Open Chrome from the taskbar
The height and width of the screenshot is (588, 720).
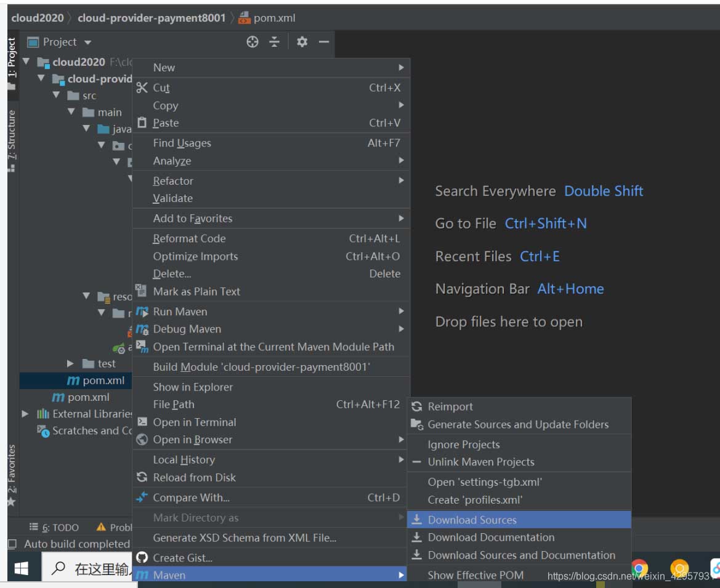click(x=639, y=568)
